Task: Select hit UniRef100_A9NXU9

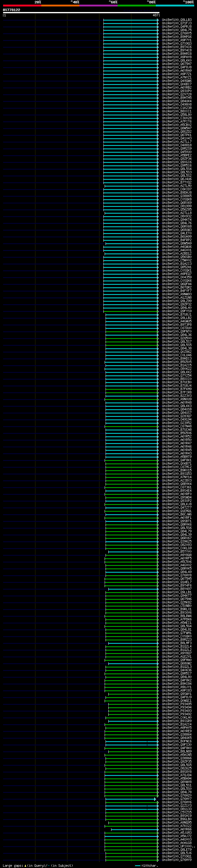Action: 177,399
